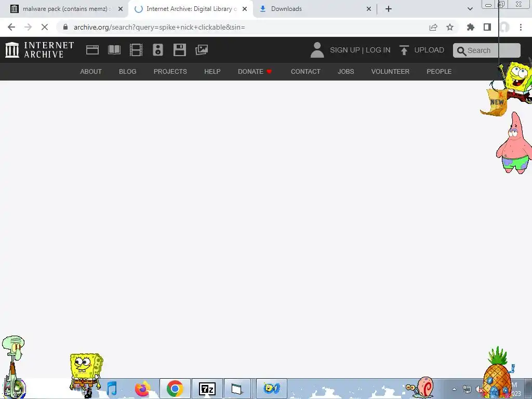Open the DONATE link

(x=255, y=72)
